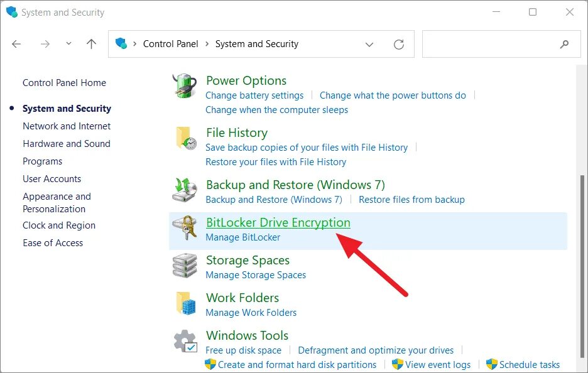Select System and Security breadcrumb

coord(257,44)
